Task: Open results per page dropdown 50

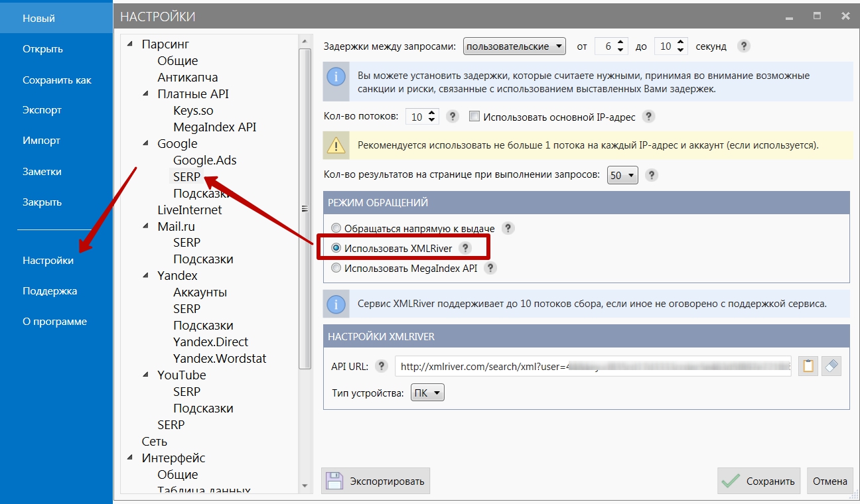Action: pyautogui.click(x=622, y=175)
